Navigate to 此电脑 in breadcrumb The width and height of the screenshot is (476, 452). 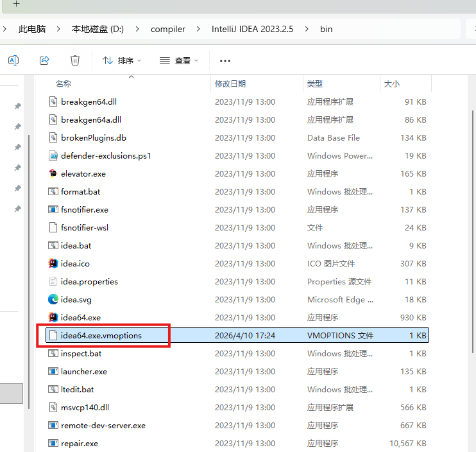click(x=32, y=29)
